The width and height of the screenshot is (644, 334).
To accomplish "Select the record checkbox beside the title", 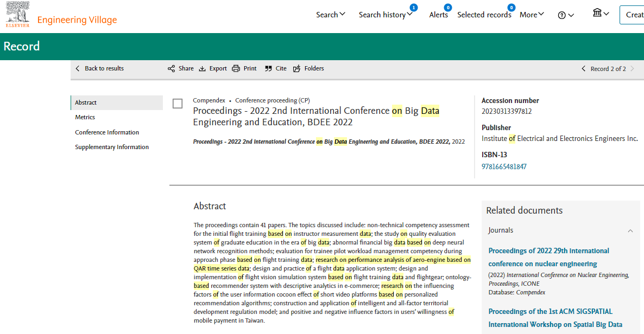I will (178, 104).
